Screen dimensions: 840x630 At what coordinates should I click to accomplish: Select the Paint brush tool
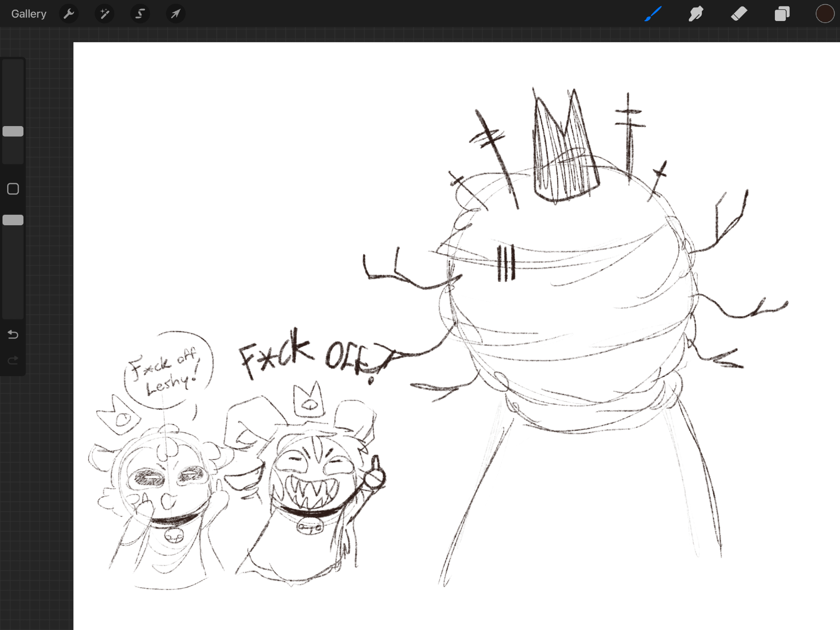[653, 14]
